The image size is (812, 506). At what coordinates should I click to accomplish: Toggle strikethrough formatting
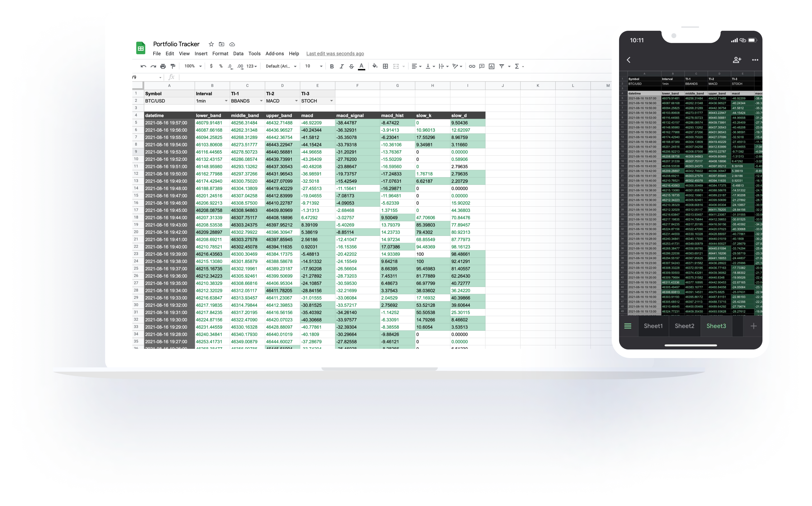pyautogui.click(x=351, y=66)
